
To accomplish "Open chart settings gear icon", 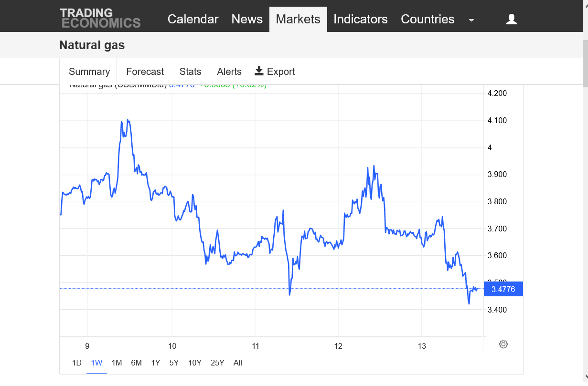I will [x=503, y=344].
